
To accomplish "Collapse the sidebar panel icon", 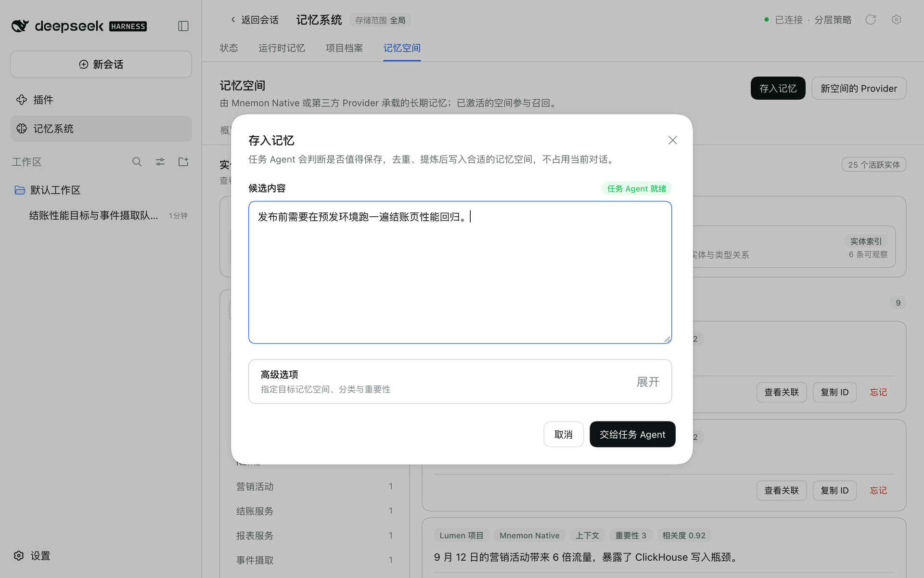I will coord(183,26).
